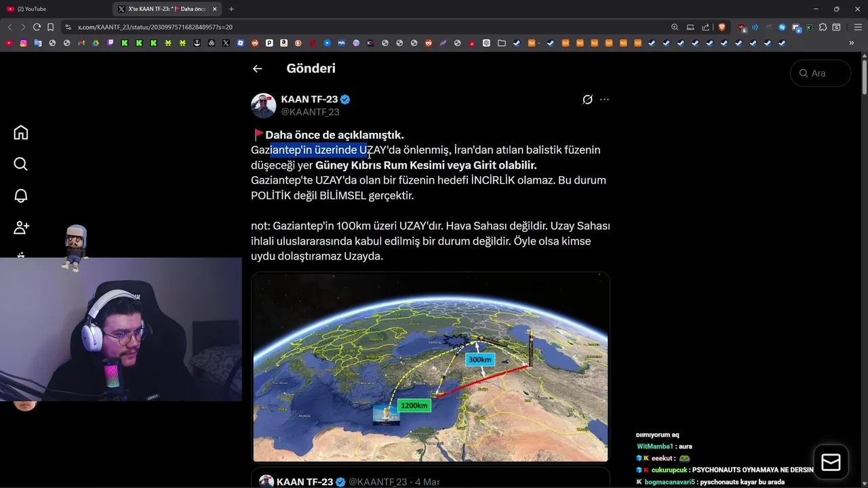Open the post's three-dot more menu
The height and width of the screenshot is (488, 868).
click(x=604, y=100)
